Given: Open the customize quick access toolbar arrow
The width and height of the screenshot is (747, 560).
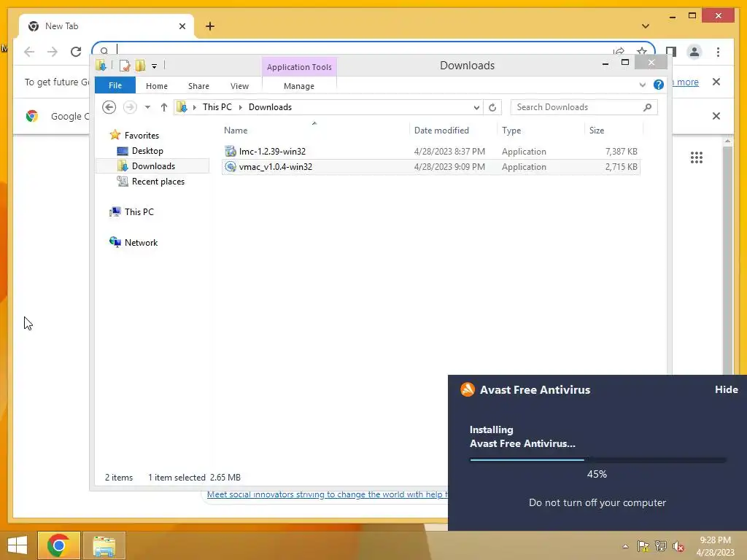Looking at the screenshot, I should tap(155, 66).
